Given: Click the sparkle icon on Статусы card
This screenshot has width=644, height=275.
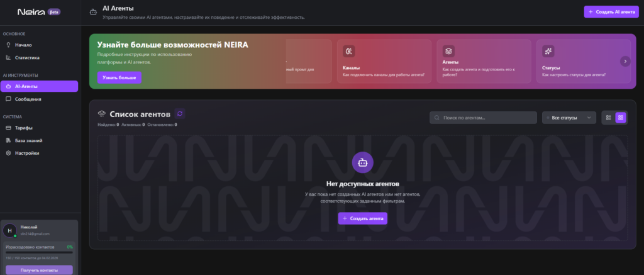Looking at the screenshot, I should point(548,51).
